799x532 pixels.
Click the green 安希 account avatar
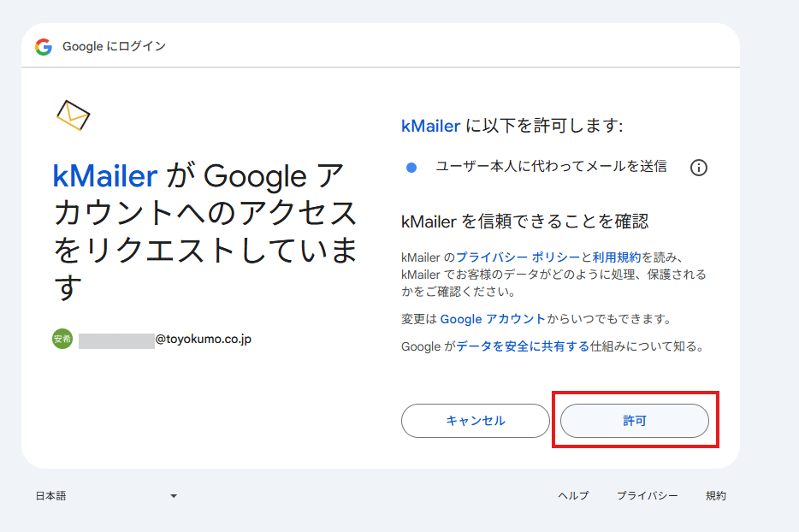click(x=62, y=339)
